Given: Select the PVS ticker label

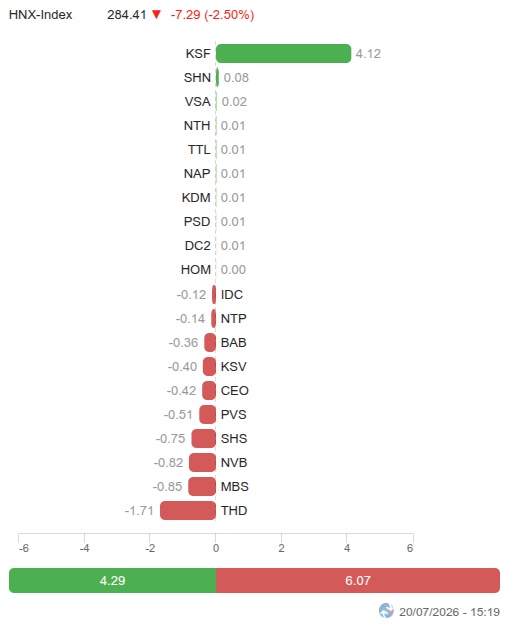Looking at the screenshot, I should pos(234,414).
